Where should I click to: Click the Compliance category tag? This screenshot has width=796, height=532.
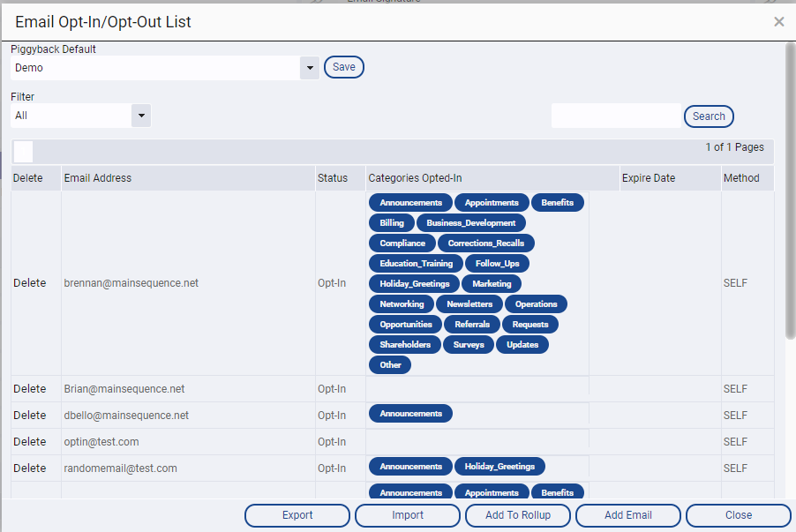(x=402, y=244)
